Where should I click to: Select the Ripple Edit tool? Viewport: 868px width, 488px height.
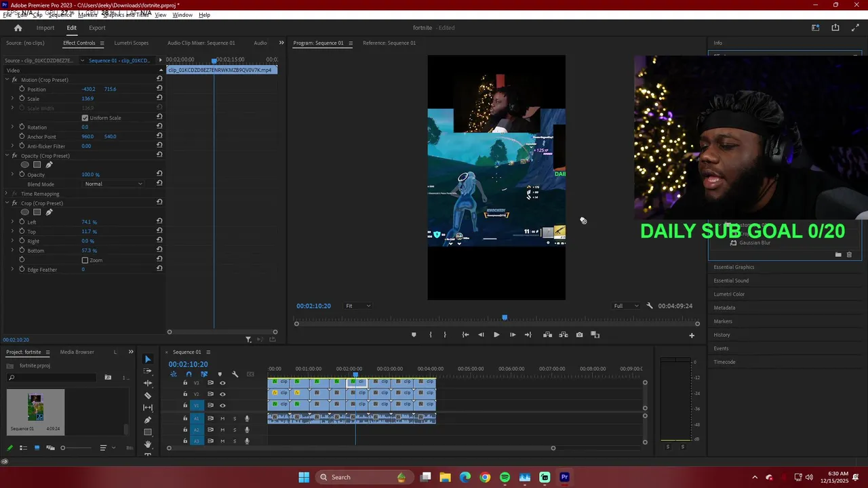(x=148, y=383)
